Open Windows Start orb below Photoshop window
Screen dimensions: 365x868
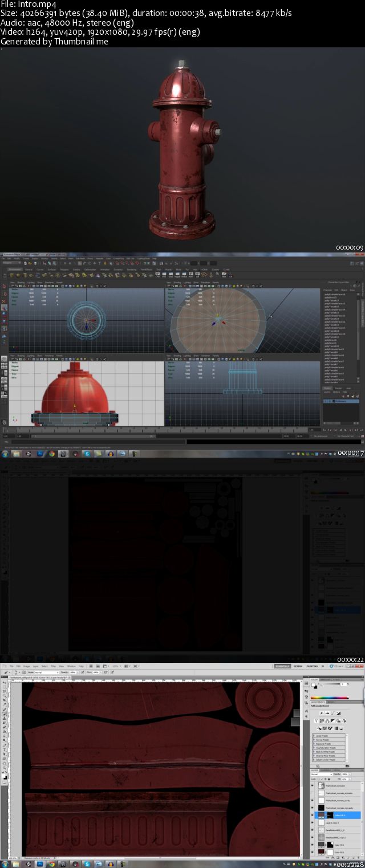tap(5, 863)
